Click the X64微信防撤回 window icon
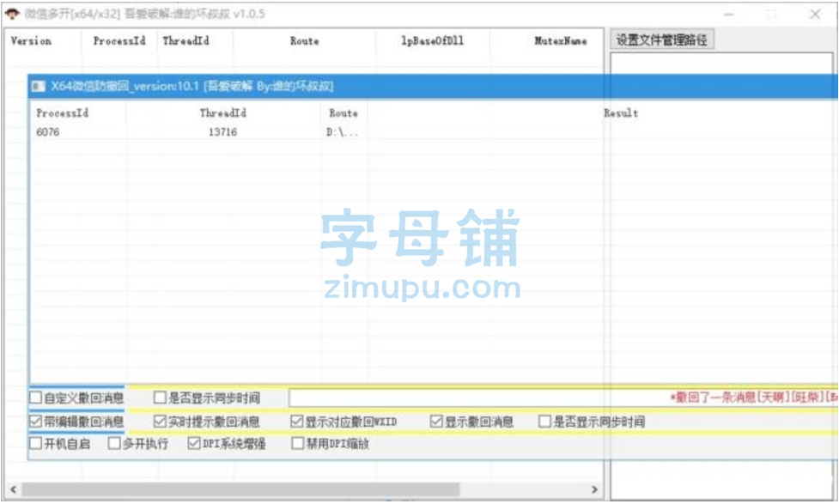Screen dimensions: 839x504 [x=39, y=86]
